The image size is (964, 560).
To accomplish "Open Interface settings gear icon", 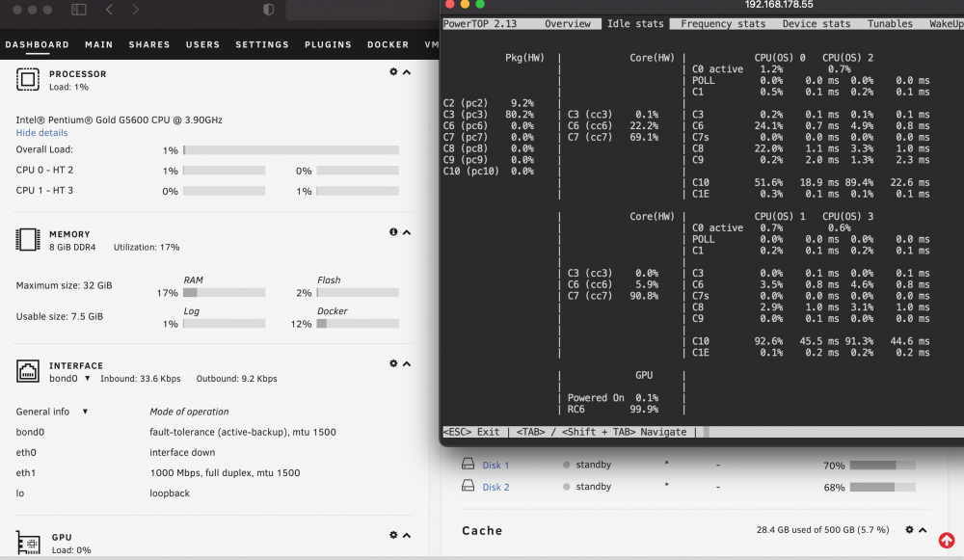I will [x=393, y=363].
